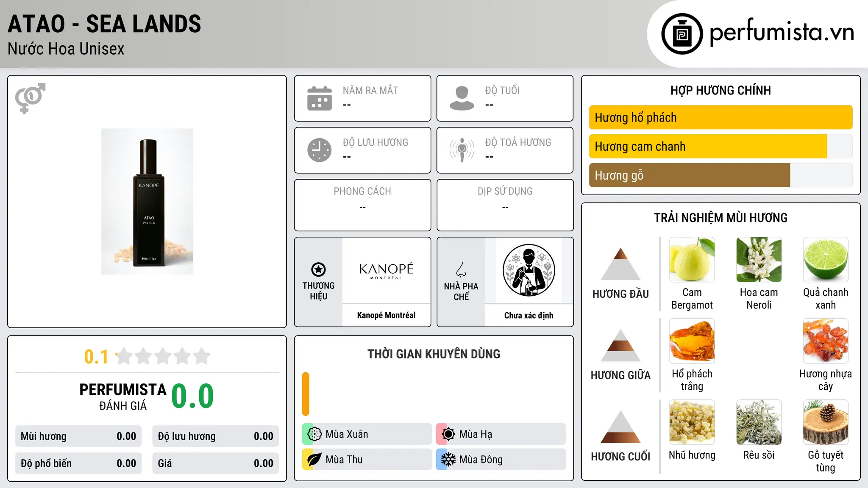Screen dimensions: 868x488
Task: Select the Hương nhựa cây resin image
Action: click(x=826, y=341)
